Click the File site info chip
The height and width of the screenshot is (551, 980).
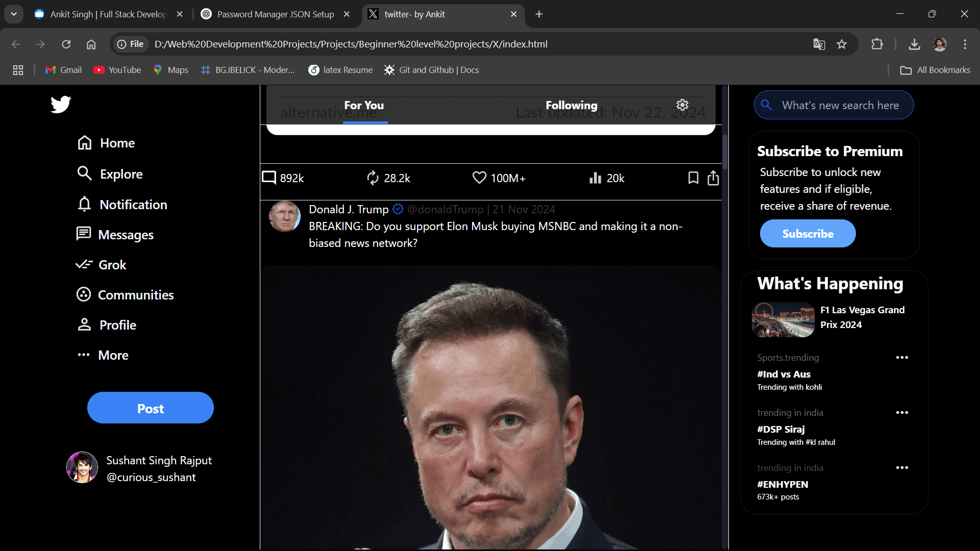[130, 44]
